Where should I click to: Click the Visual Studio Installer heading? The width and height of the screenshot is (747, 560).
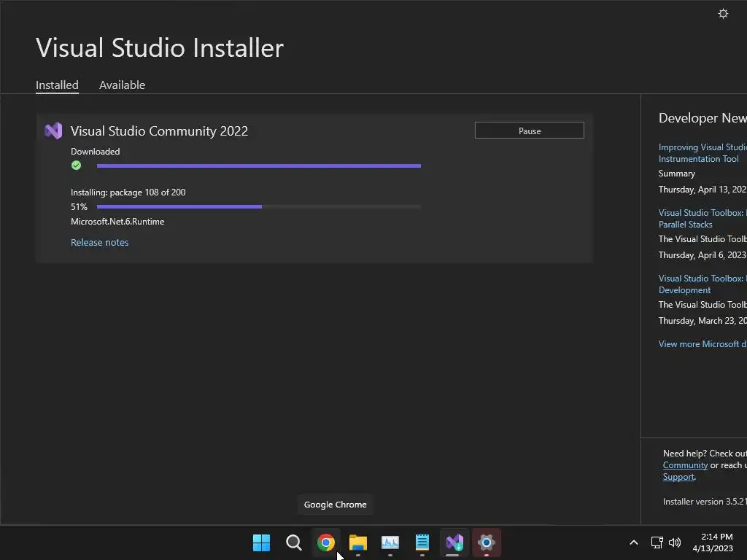[160, 47]
